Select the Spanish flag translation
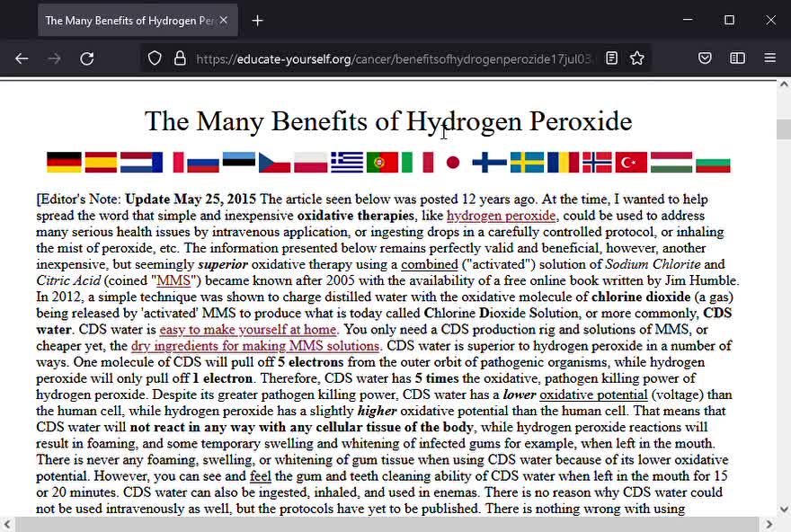 (101, 163)
